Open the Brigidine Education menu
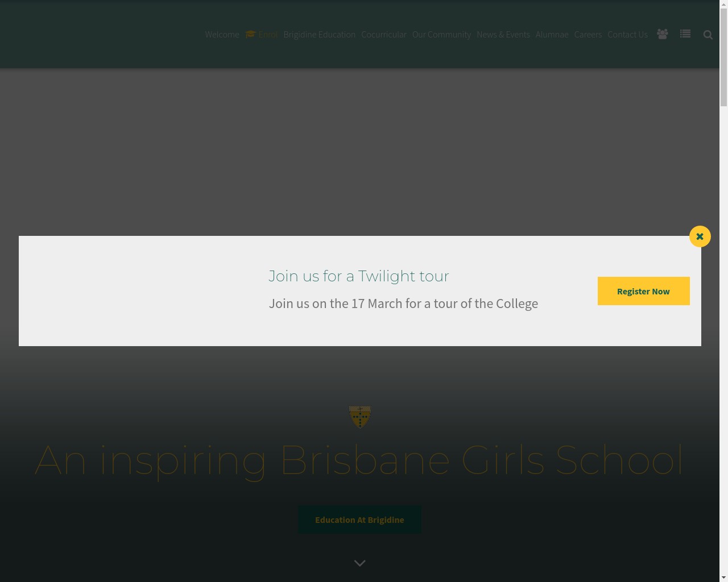 pyautogui.click(x=319, y=35)
